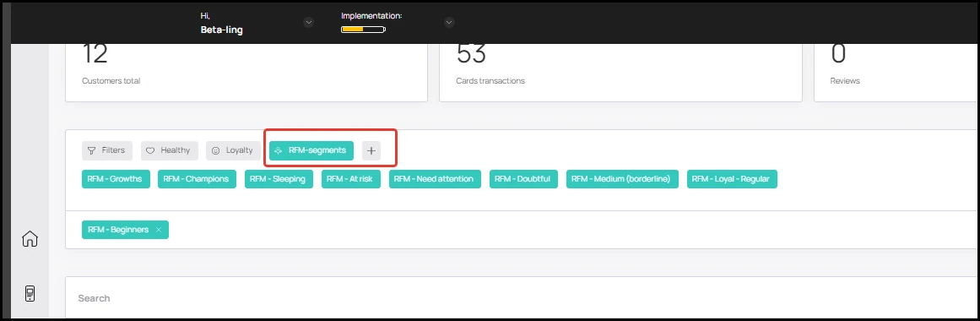The width and height of the screenshot is (980, 321).
Task: Select the RFM - At risk segment
Action: pos(351,179)
